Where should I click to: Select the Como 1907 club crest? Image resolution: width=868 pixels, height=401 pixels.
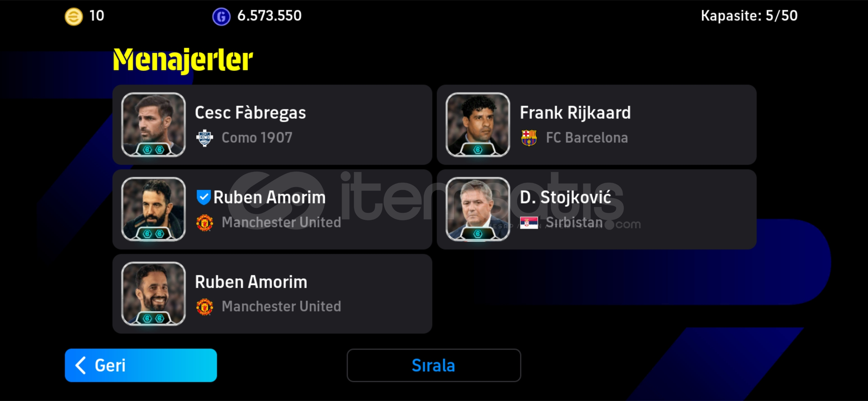pos(204,138)
